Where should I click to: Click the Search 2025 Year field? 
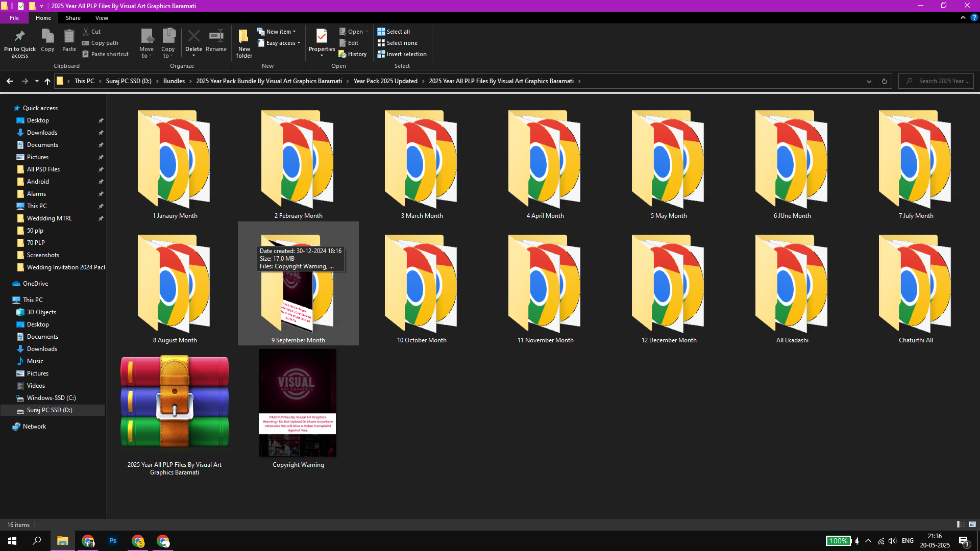coord(936,81)
